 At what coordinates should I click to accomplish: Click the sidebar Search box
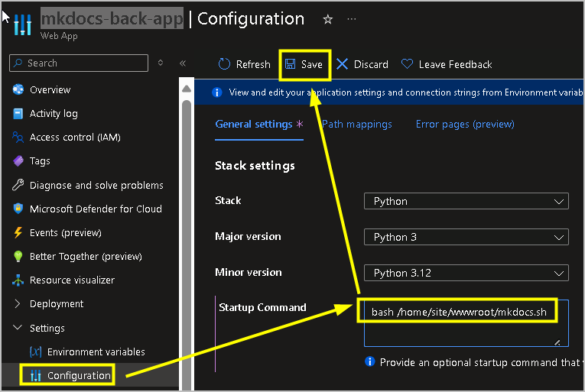(x=80, y=63)
